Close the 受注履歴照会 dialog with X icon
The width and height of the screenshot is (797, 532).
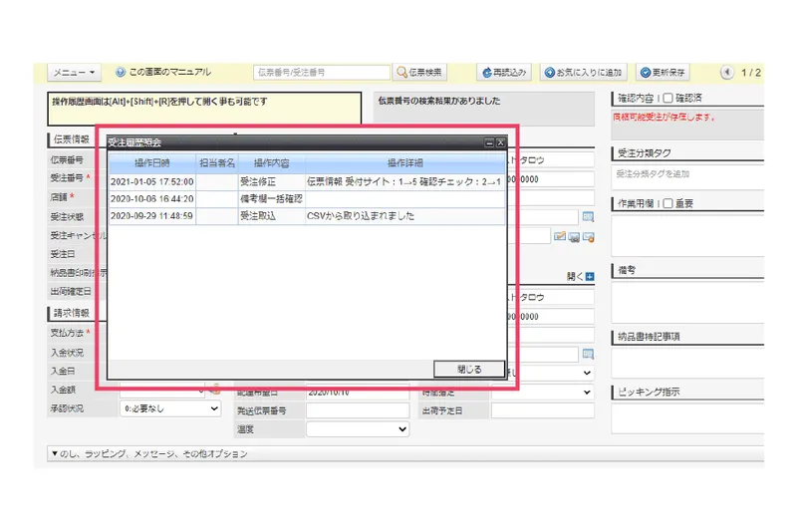tap(501, 142)
